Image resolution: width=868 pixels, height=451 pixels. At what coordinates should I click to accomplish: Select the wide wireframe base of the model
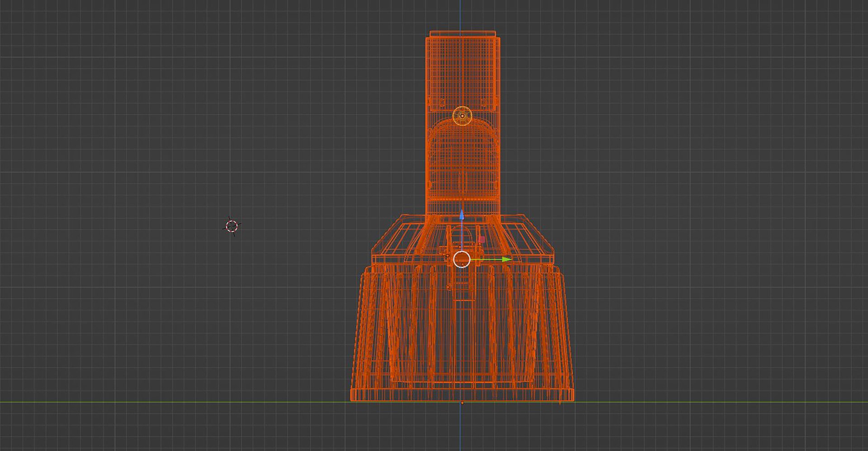coord(462,334)
